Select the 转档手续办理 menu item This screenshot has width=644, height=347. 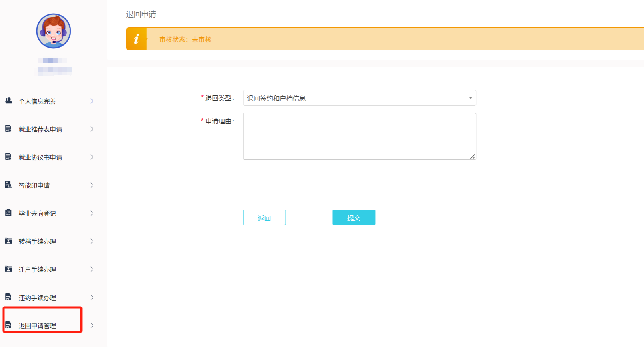pyautogui.click(x=37, y=242)
